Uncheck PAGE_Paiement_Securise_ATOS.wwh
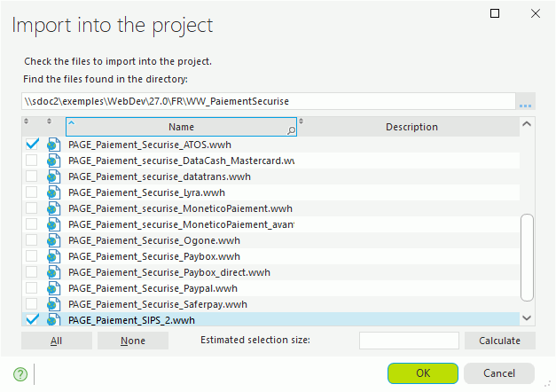The height and width of the screenshot is (392, 556). pos(32,144)
